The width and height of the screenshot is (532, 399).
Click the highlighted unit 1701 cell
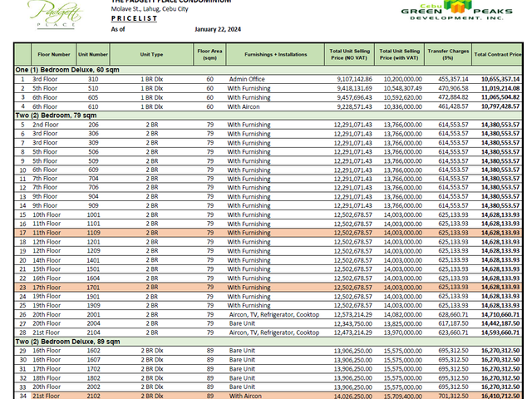point(93,288)
